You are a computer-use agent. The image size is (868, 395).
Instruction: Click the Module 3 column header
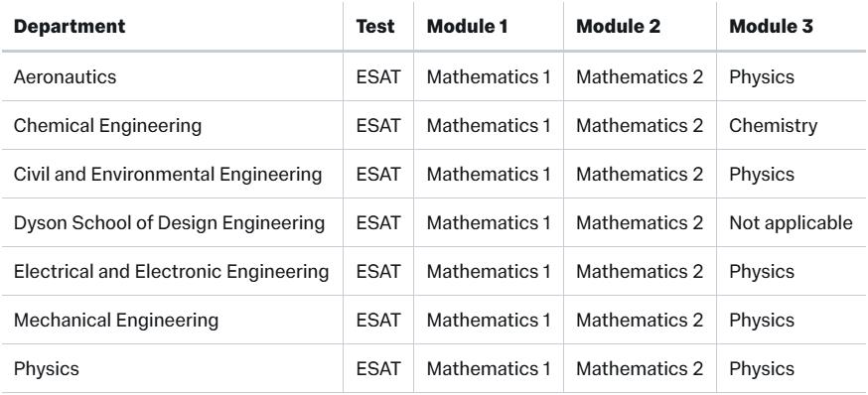point(771,27)
